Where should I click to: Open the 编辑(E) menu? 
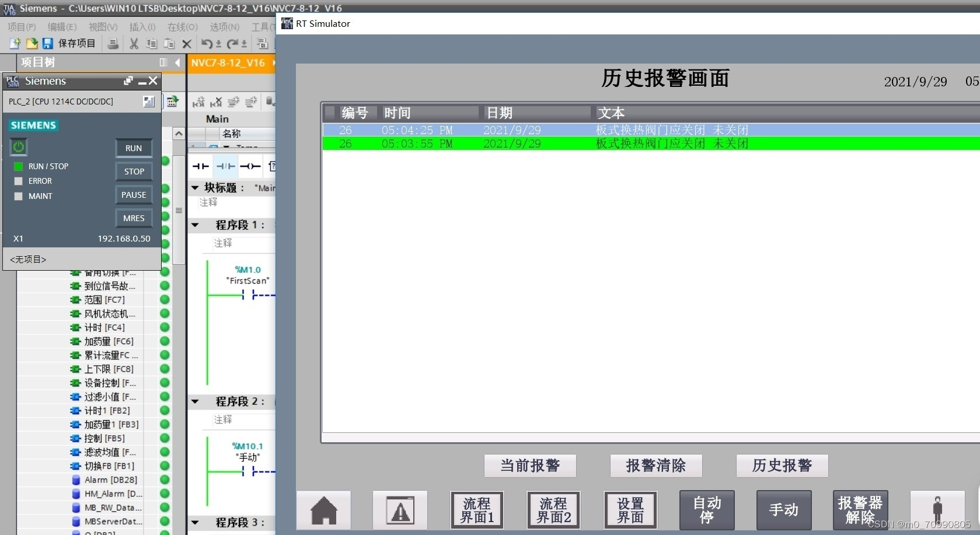point(62,27)
